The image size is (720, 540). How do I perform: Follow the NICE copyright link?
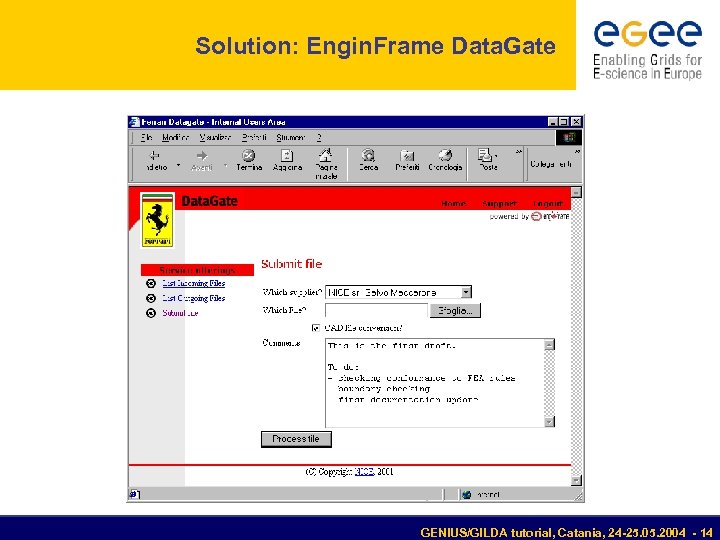[x=365, y=472]
